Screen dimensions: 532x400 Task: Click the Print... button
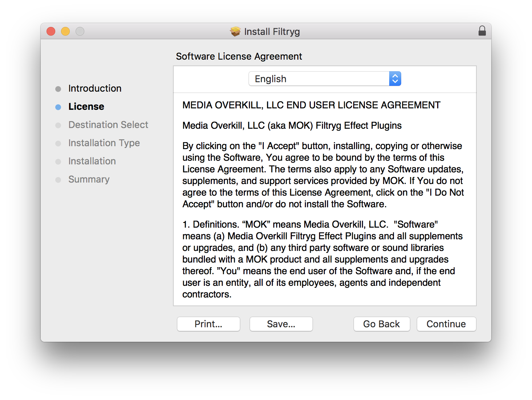tap(209, 324)
